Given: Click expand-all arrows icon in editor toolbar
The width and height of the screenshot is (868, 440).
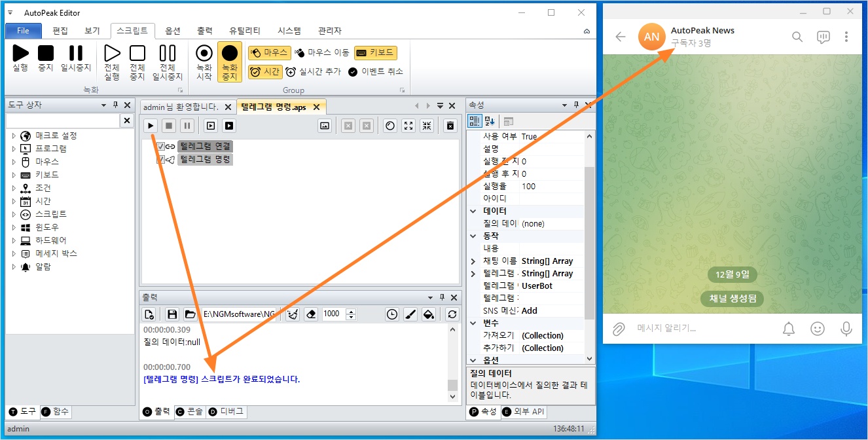Looking at the screenshot, I should click(408, 126).
